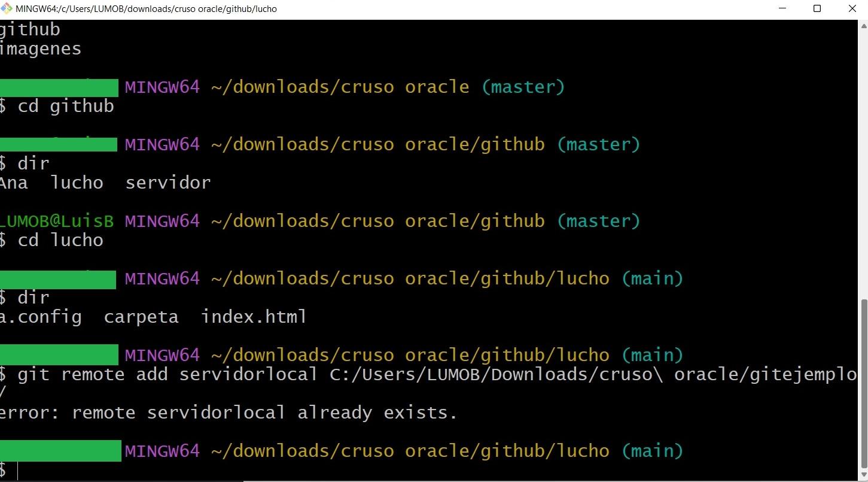Click the empty prompt cursor at bottom
Image resolution: width=868 pixels, height=482 pixels.
coord(18,470)
